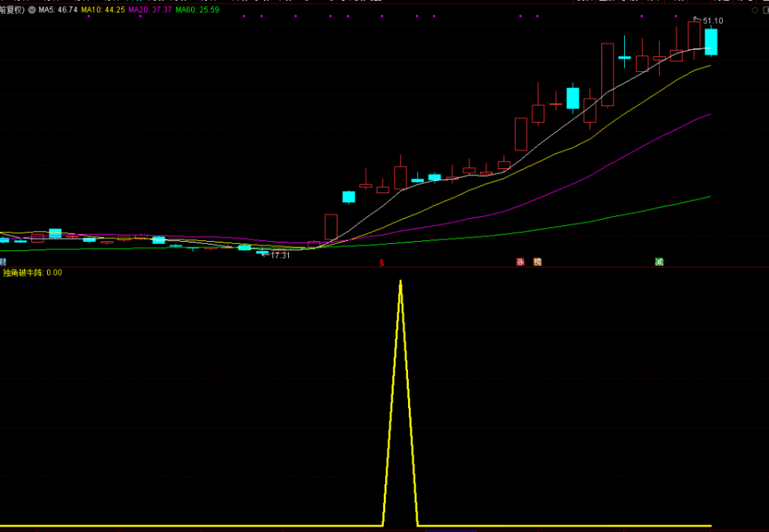The image size is (769, 532).
Task: Click the cyan gap-up candlestick after the first red candle
Action: (x=349, y=196)
